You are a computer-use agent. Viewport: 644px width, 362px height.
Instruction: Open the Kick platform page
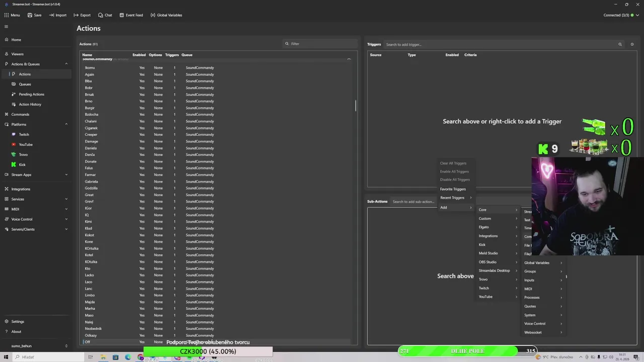click(22, 164)
